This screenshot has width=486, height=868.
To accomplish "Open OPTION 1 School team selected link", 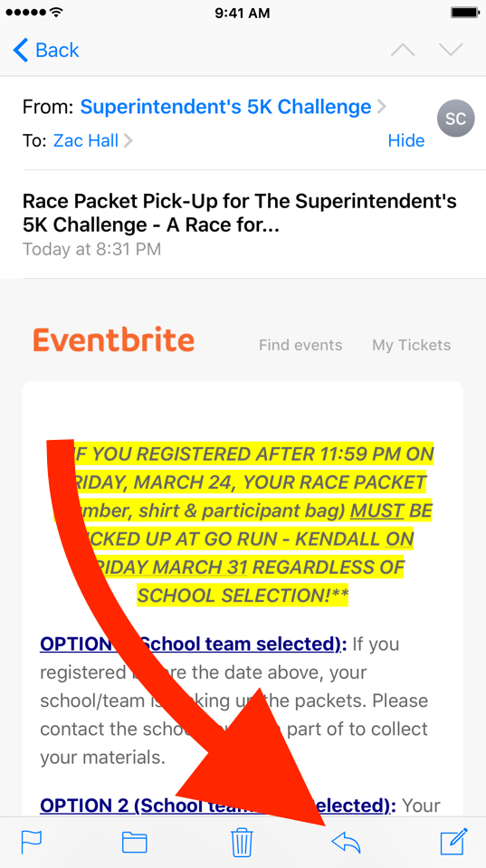I will click(193, 644).
